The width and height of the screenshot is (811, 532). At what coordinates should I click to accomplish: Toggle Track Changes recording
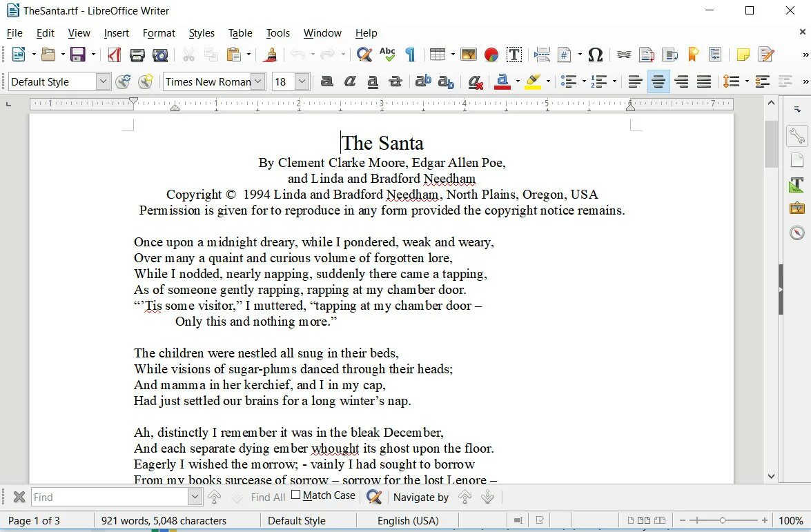click(x=766, y=55)
